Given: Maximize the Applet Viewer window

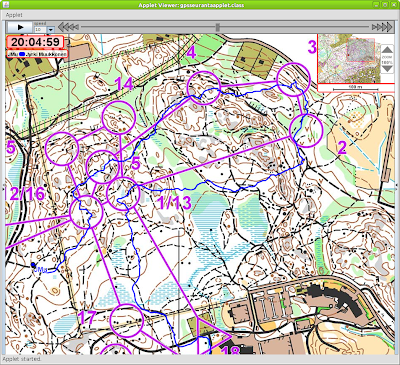Looking at the screenshot, I should [384, 5].
